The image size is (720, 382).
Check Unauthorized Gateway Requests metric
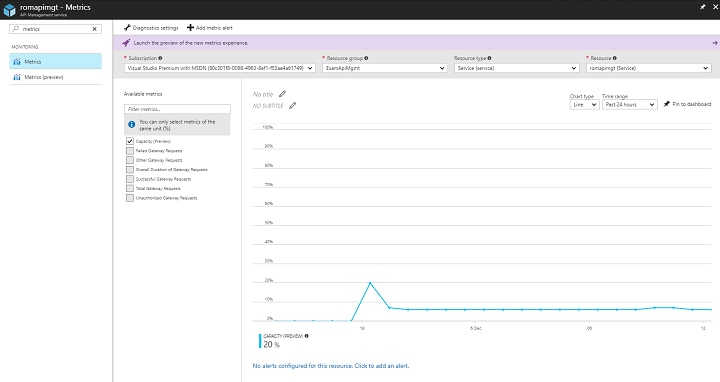point(130,198)
